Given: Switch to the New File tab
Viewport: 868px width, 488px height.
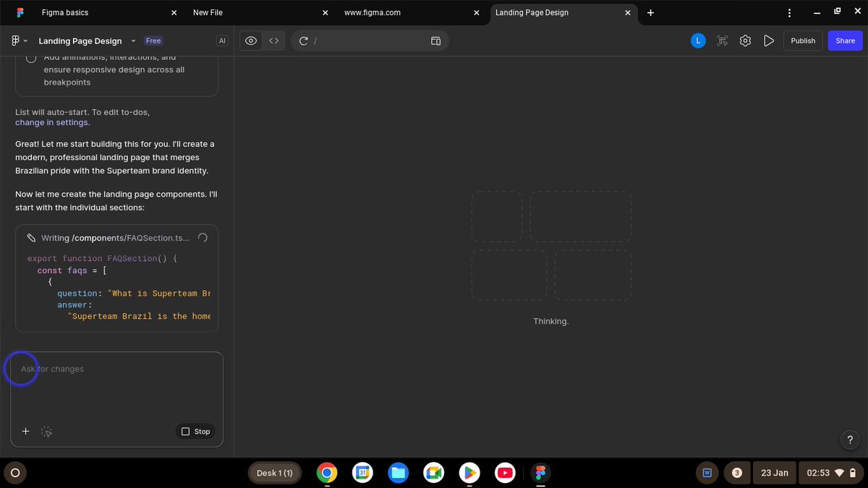Looking at the screenshot, I should (x=208, y=12).
